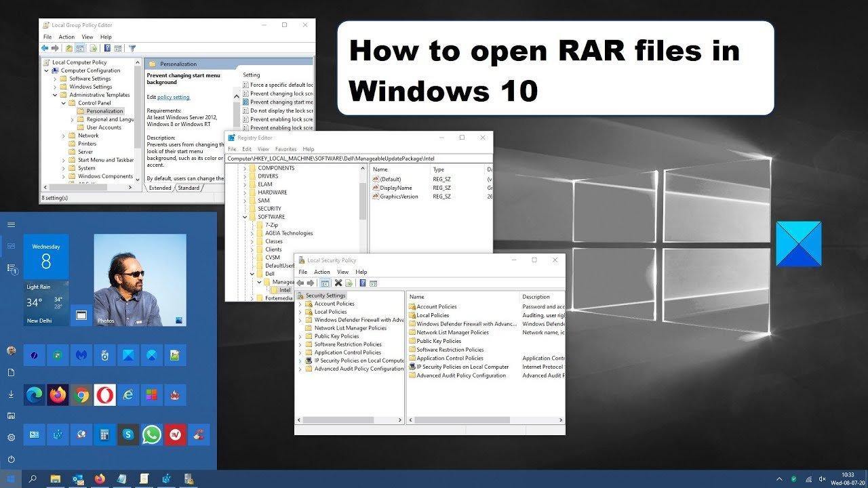Viewport: 868px width, 488px height.
Task: Click the Windows Start button on taskbar
Action: tap(11, 479)
